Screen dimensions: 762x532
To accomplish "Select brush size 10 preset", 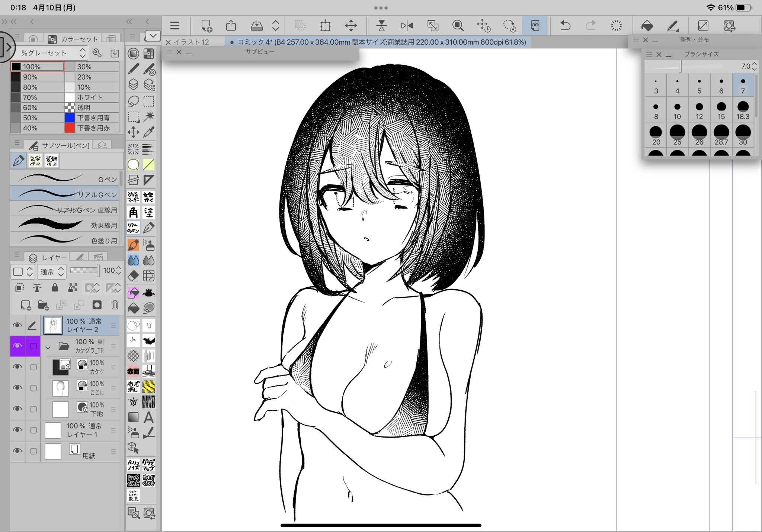I will click(x=677, y=111).
